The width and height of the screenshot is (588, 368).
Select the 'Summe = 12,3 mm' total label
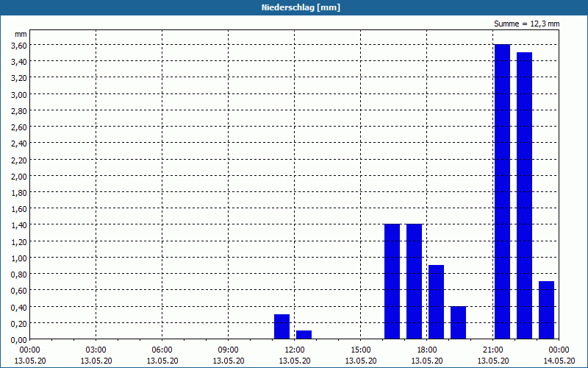coord(526,24)
